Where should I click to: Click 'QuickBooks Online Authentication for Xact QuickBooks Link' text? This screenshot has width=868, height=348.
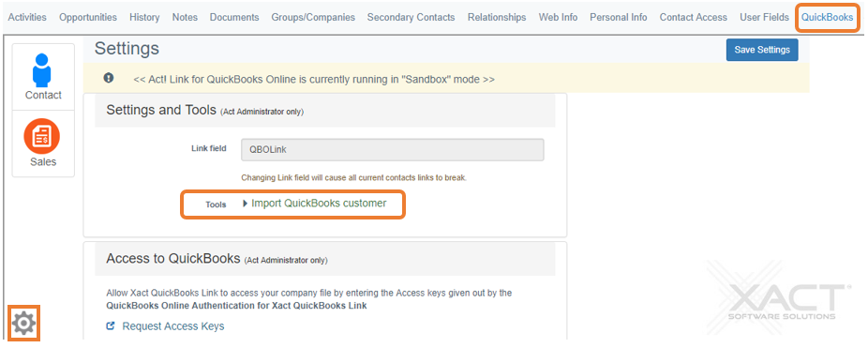click(x=236, y=306)
